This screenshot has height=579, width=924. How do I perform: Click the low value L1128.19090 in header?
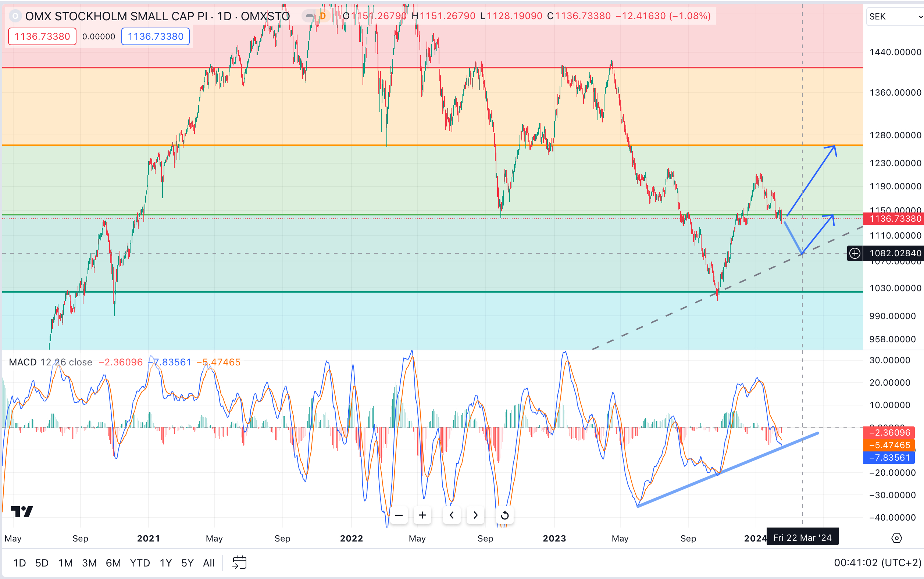click(511, 16)
